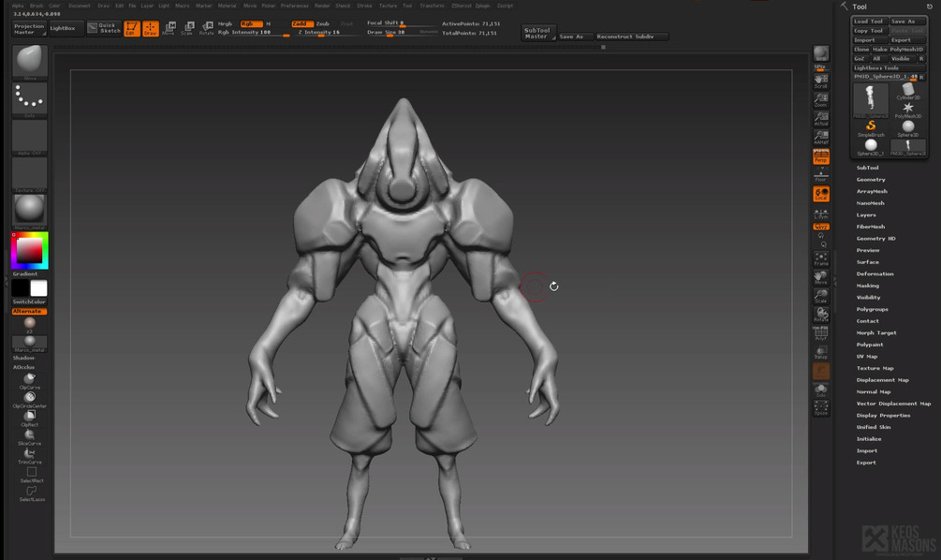The image size is (941, 560).
Task: Click the PolyF polyframe icon
Action: click(821, 333)
